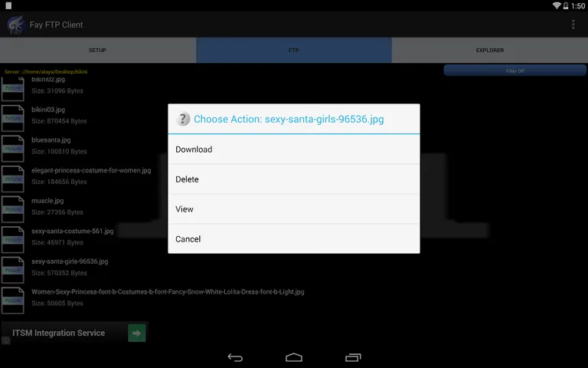Screen dimensions: 588x368
Task: Click picture icon for sexy-santa-girls-96536.jpg
Action: coord(13,270)
